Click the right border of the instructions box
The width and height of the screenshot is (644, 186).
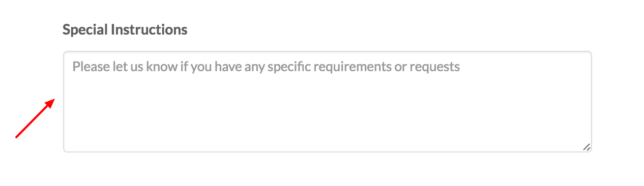(x=592, y=102)
